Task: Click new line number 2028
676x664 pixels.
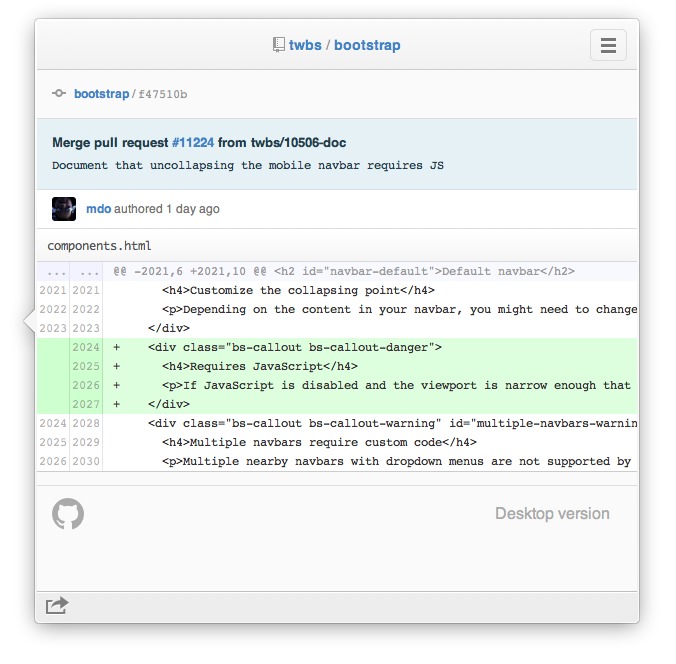Action: [86, 423]
